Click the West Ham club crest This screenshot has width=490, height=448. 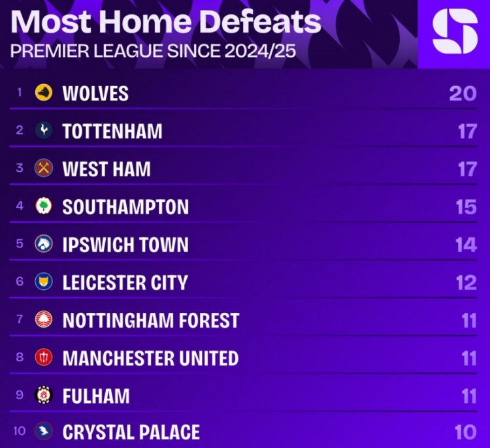point(44,168)
